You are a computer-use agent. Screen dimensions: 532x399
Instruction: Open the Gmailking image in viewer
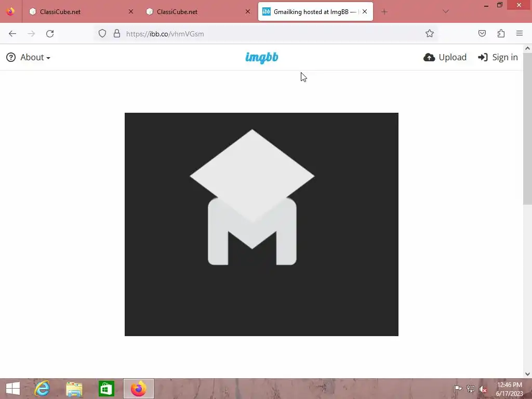(x=261, y=224)
